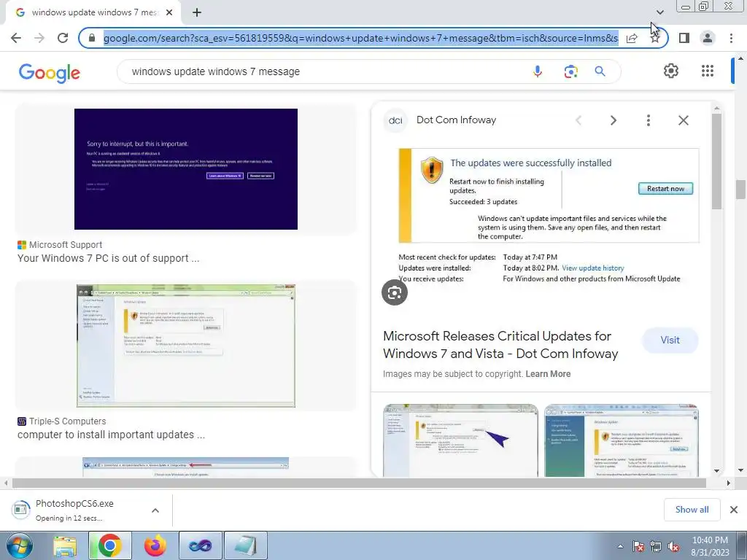Open the notepad app on taskbar
The image size is (747, 560).
pos(245,545)
